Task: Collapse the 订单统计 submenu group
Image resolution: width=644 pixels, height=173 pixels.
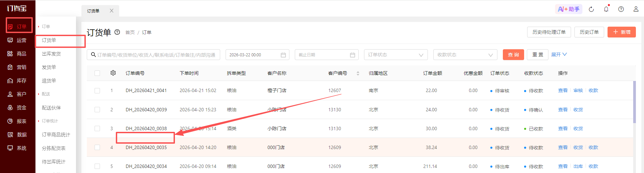Action: coord(48,121)
